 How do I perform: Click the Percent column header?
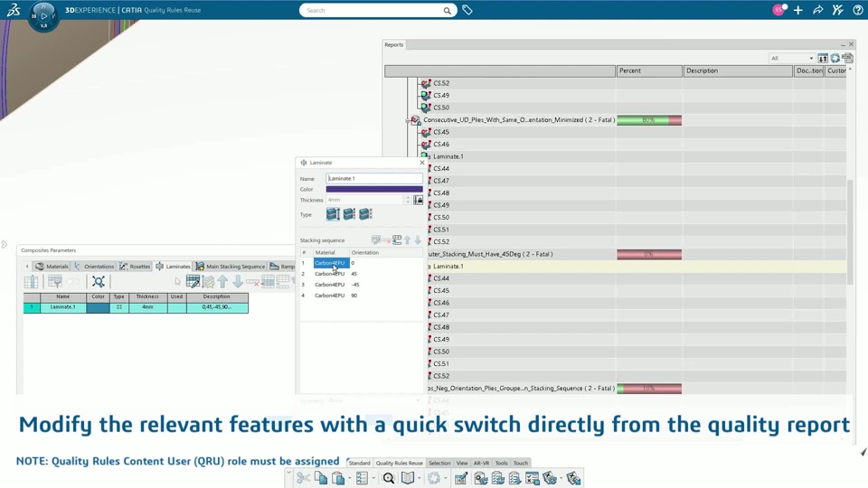pos(649,70)
